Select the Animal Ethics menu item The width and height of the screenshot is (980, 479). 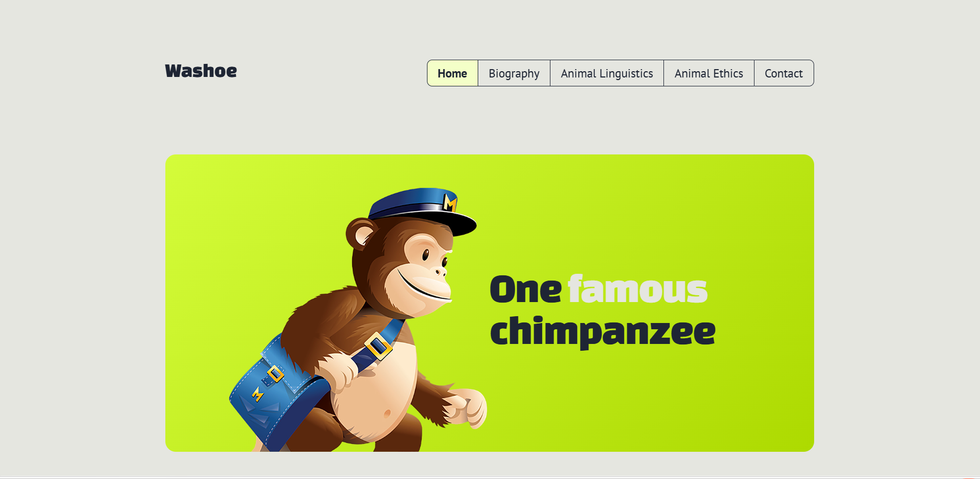click(709, 73)
